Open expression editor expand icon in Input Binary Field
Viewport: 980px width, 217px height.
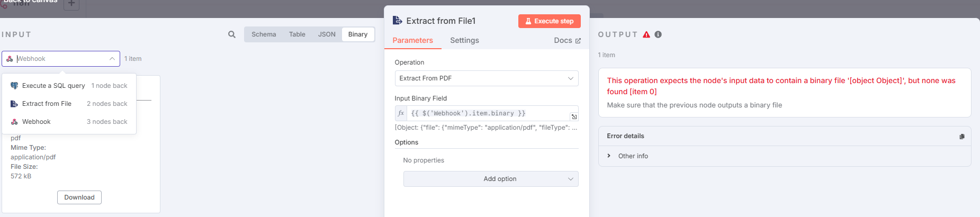[x=574, y=116]
